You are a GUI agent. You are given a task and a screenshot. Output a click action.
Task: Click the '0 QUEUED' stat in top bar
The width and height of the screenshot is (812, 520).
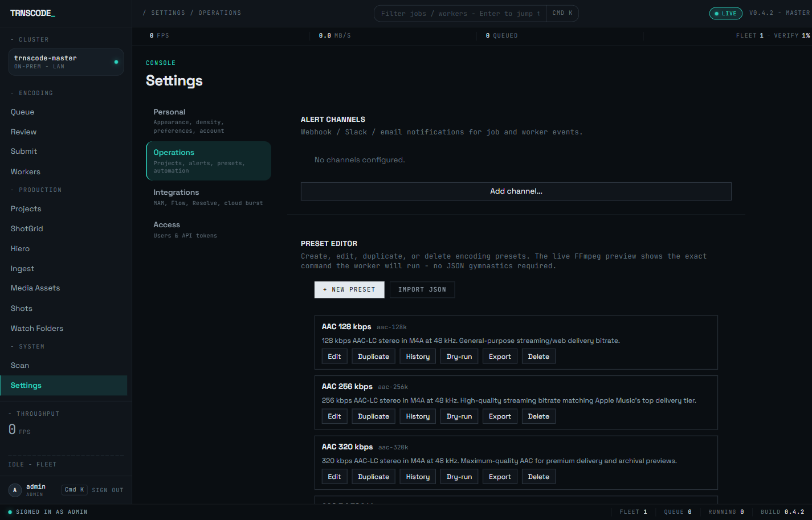tap(502, 36)
